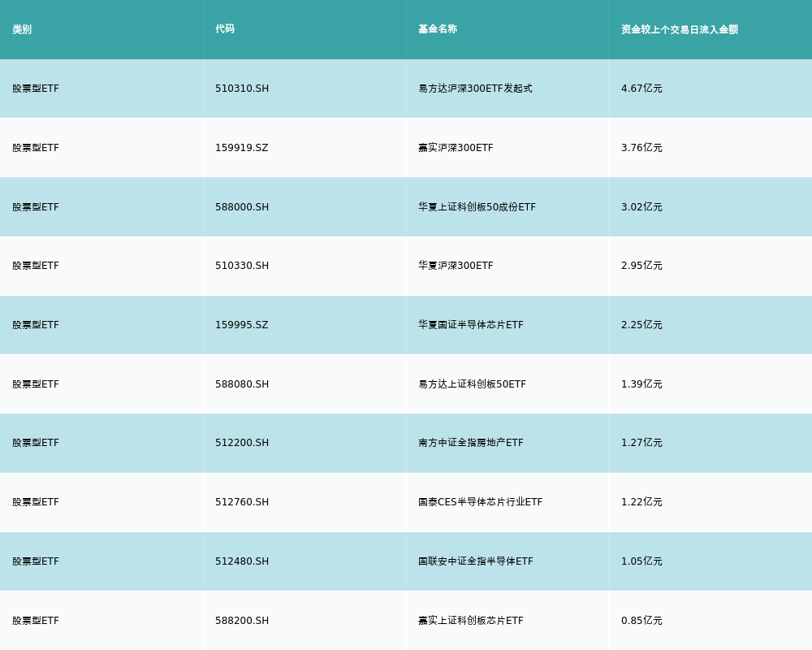Select code 159919.SZ
The height and width of the screenshot is (650, 812).
point(242,148)
